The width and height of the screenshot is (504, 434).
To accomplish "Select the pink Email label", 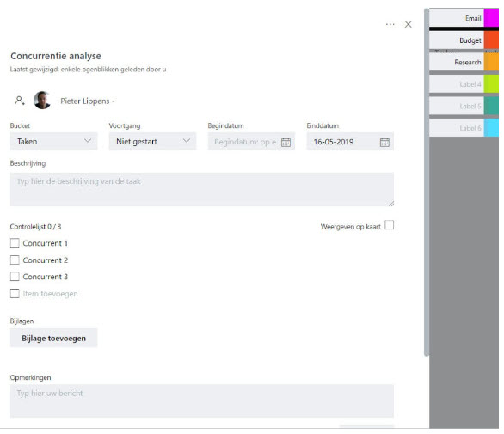I will [x=464, y=18].
